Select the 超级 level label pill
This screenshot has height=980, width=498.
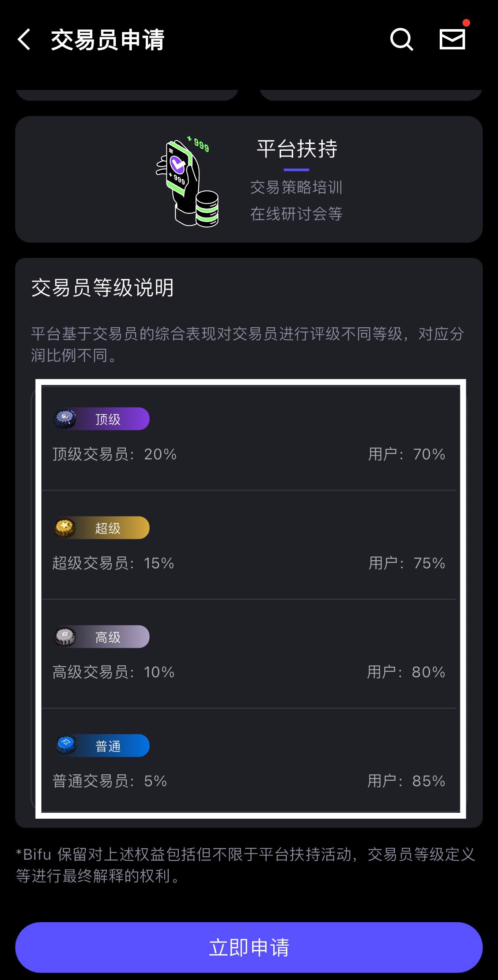tap(108, 528)
